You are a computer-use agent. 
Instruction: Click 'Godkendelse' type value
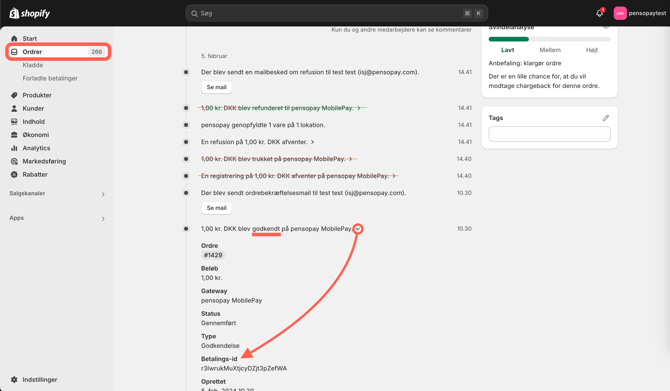tap(220, 346)
